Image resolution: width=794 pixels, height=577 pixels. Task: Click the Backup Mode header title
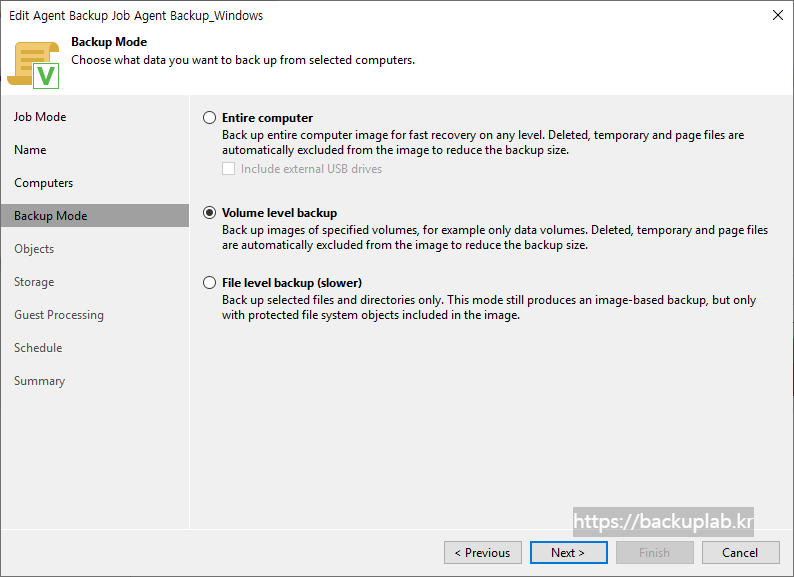109,42
